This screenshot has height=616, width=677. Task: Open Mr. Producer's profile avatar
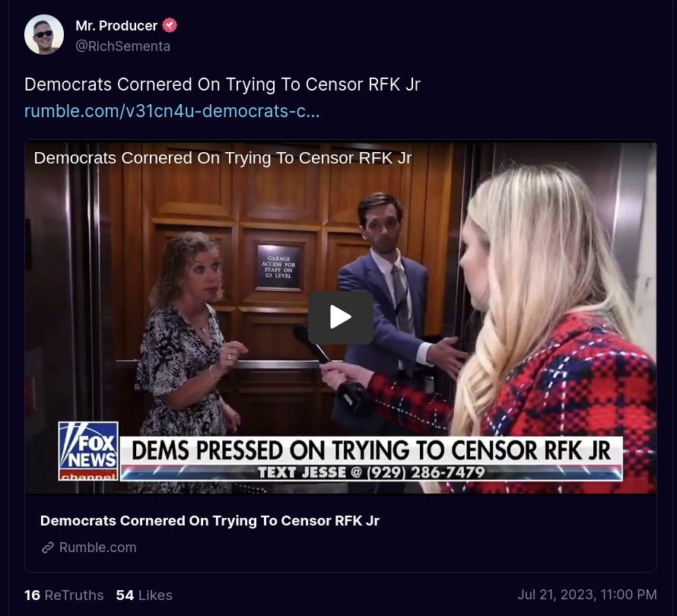(44, 34)
